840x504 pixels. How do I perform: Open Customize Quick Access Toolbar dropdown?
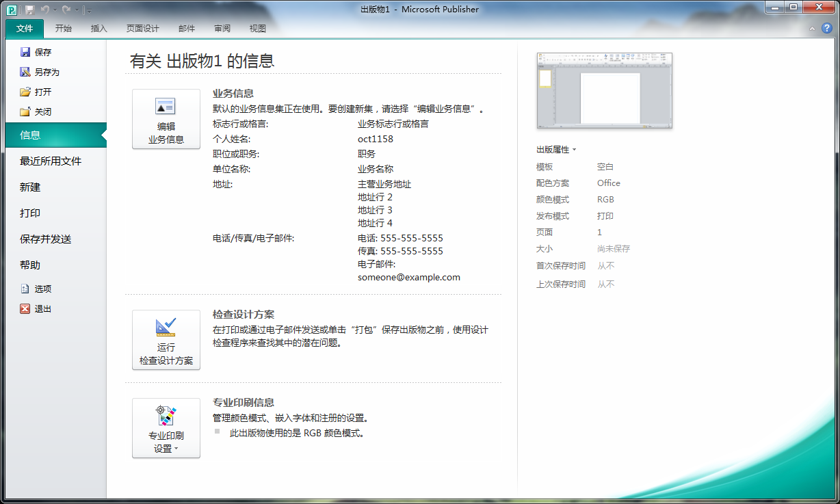coord(89,10)
